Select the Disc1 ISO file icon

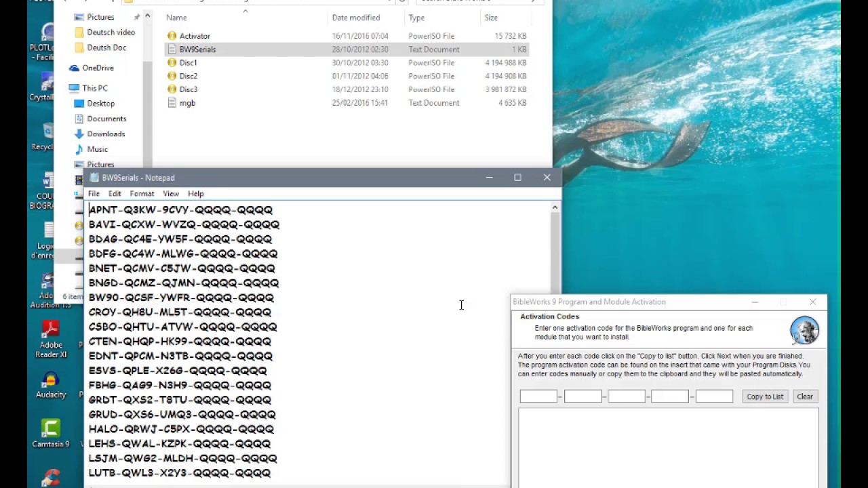click(x=172, y=62)
